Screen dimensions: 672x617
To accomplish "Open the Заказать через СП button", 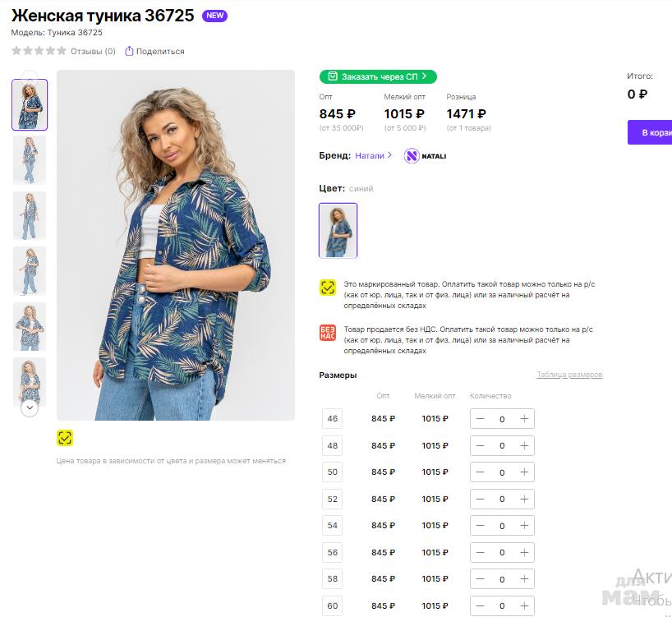I will (378, 76).
